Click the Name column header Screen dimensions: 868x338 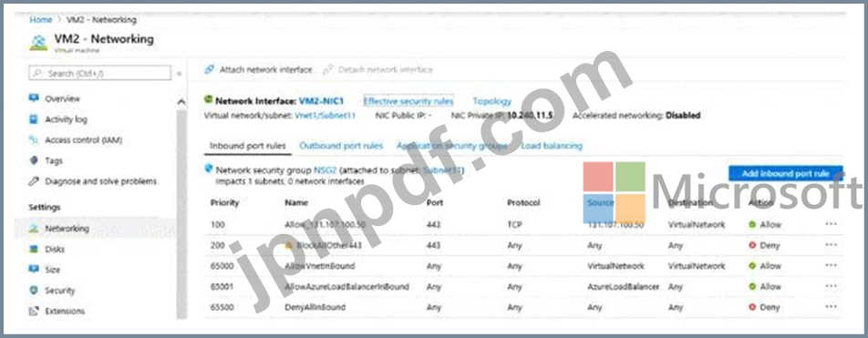296,202
